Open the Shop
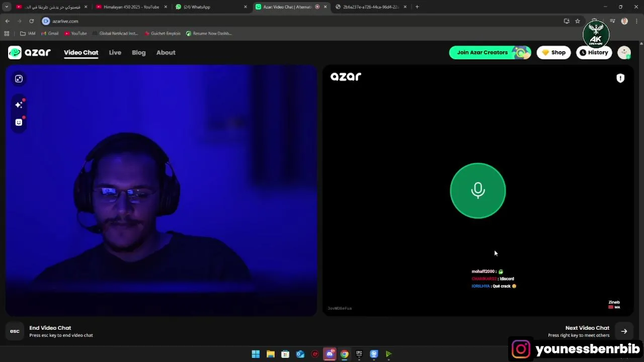The width and height of the screenshot is (644, 362). point(553,52)
